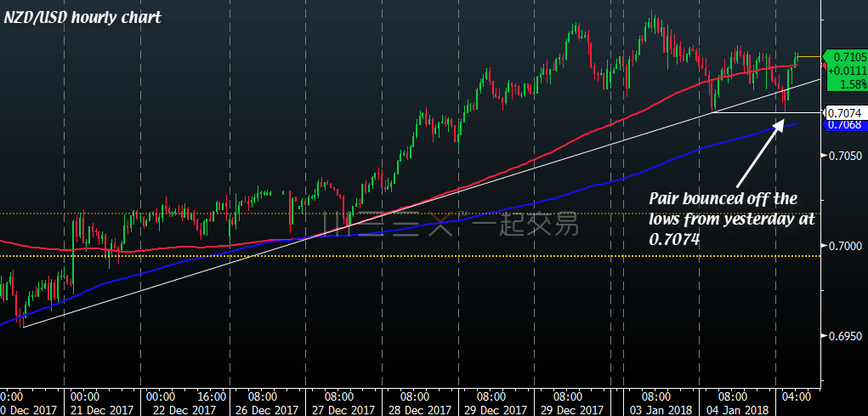Click the watermark in the chart center
Screen dimensions: 868x416
point(451,225)
